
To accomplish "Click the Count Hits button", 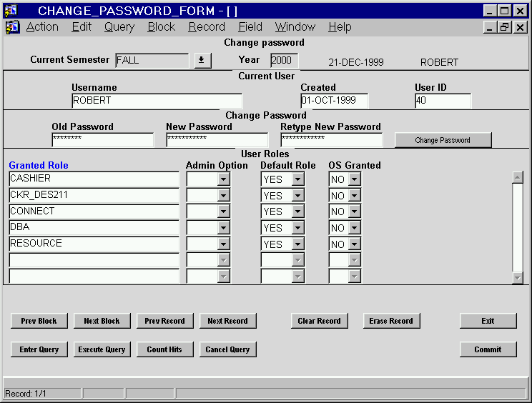I will coord(165,349).
